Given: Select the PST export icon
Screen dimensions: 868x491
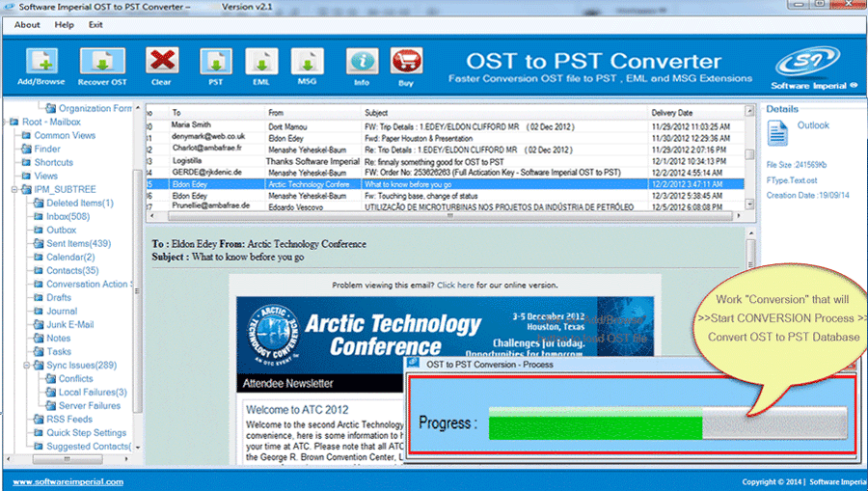Looking at the screenshot, I should click(216, 62).
